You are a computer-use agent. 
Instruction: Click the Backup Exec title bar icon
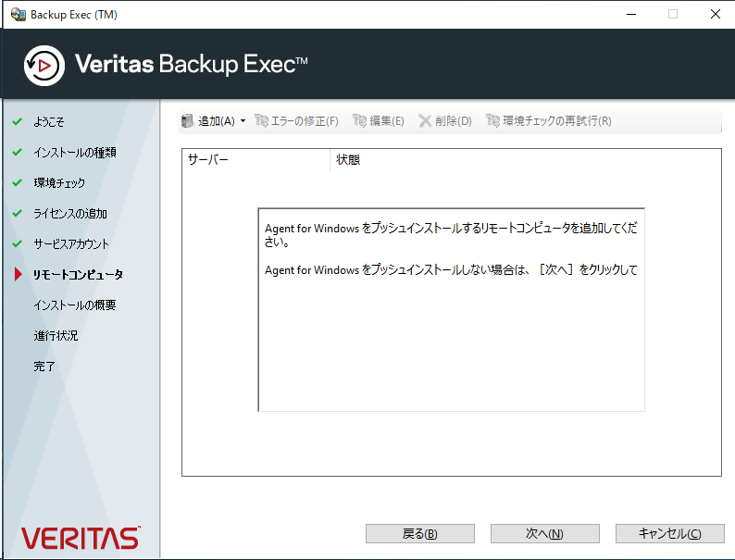pyautogui.click(x=18, y=15)
